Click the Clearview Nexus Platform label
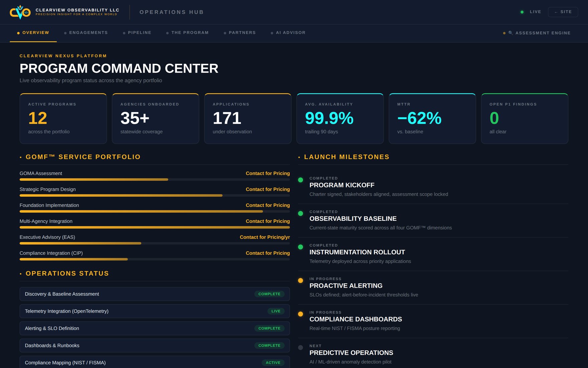588x368 pixels. [x=63, y=56]
